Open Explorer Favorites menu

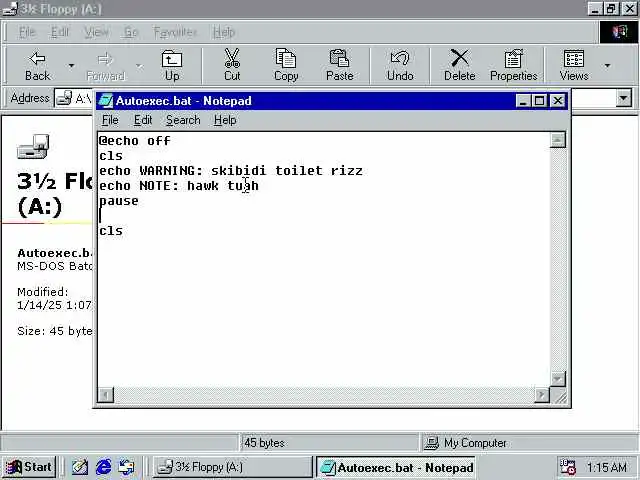point(175,32)
